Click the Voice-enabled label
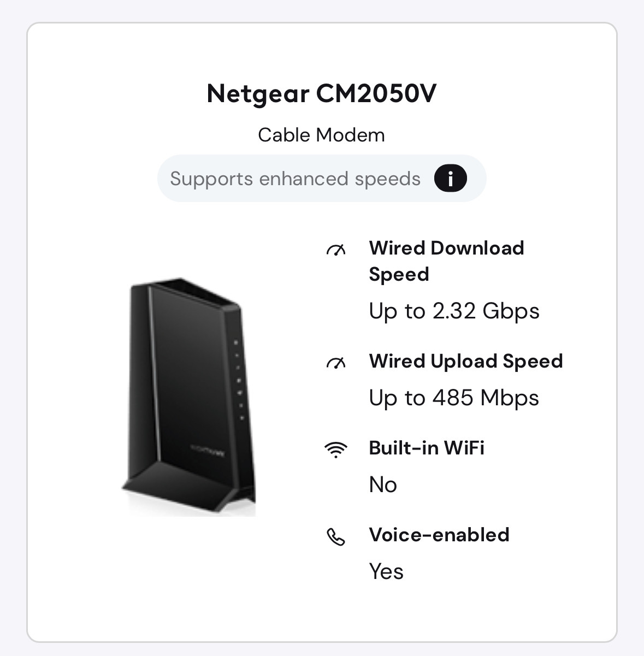 [x=439, y=535]
